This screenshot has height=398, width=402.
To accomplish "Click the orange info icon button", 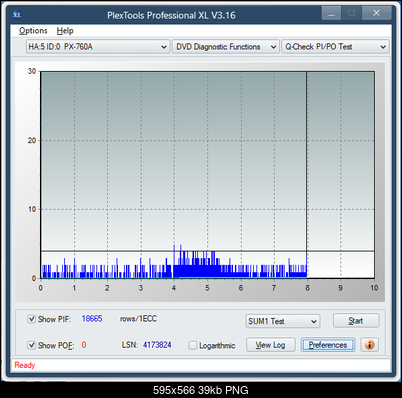I will click(x=369, y=344).
